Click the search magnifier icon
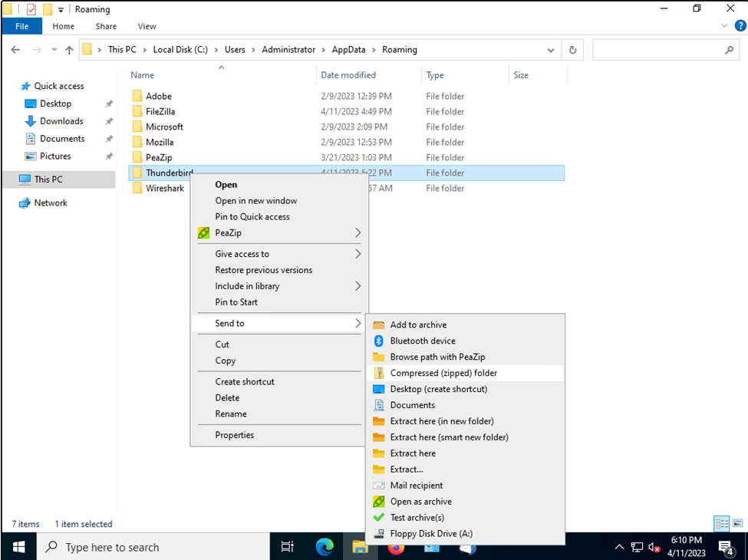748x560 pixels. [x=729, y=50]
